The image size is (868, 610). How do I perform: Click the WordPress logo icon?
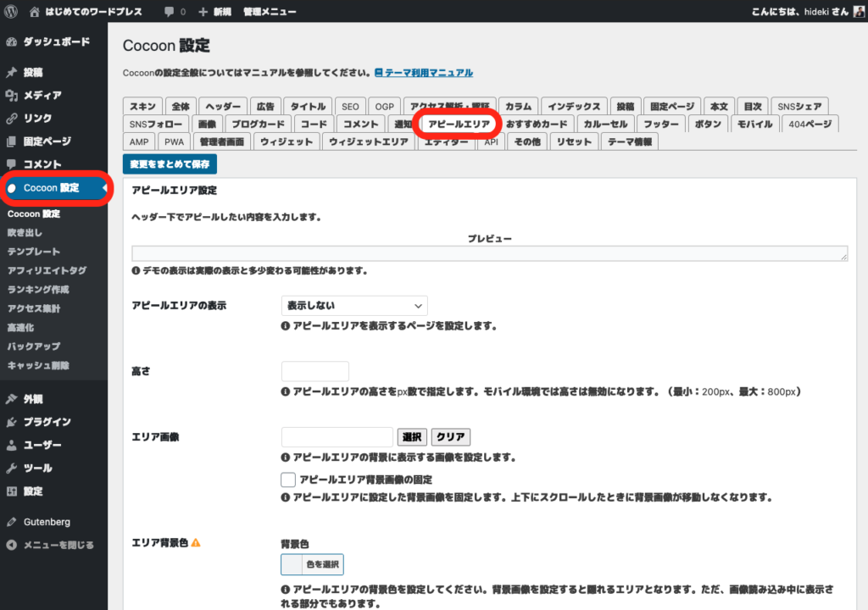pos(11,11)
